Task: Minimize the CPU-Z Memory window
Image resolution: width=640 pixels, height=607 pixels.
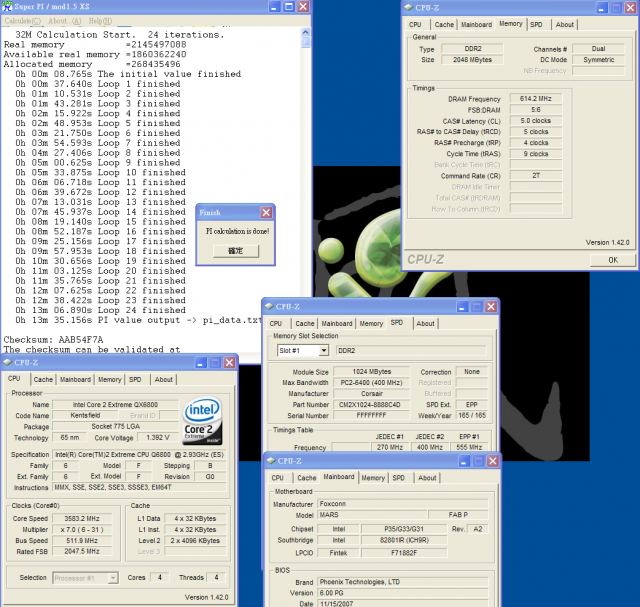Action: point(602,7)
